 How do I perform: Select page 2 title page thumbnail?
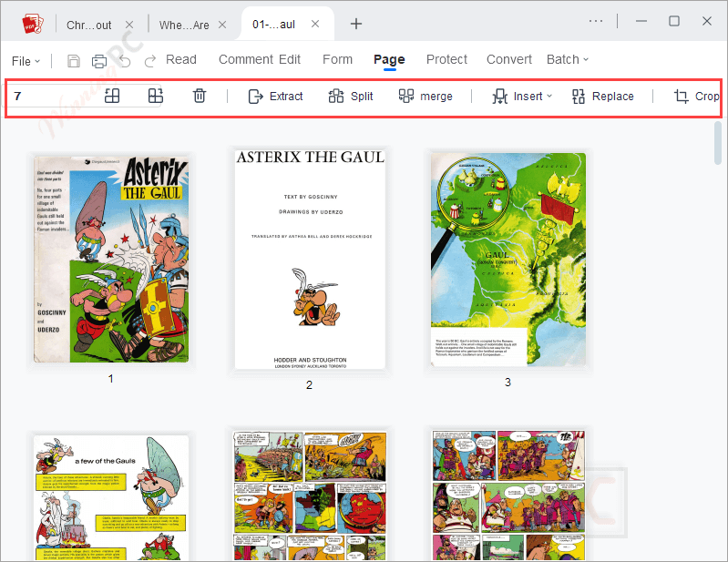pos(310,259)
